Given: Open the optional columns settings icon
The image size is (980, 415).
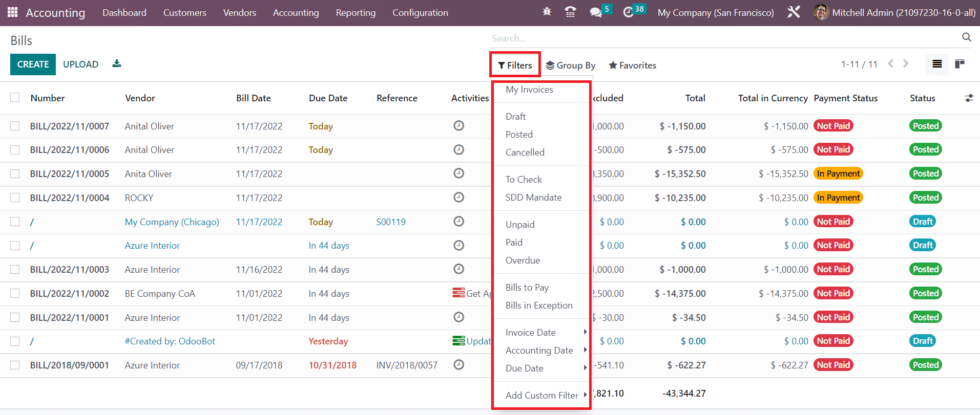Looking at the screenshot, I should 969,98.
